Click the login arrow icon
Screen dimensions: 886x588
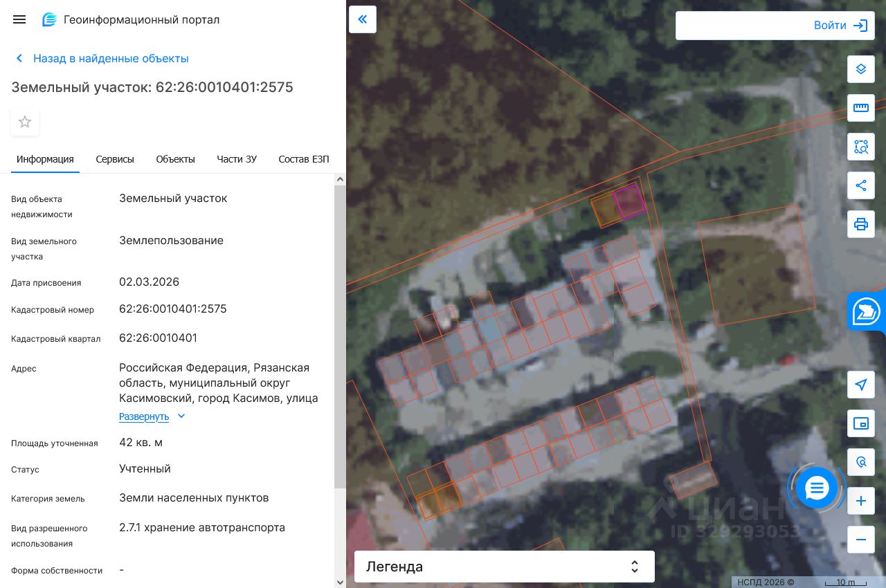coord(860,26)
